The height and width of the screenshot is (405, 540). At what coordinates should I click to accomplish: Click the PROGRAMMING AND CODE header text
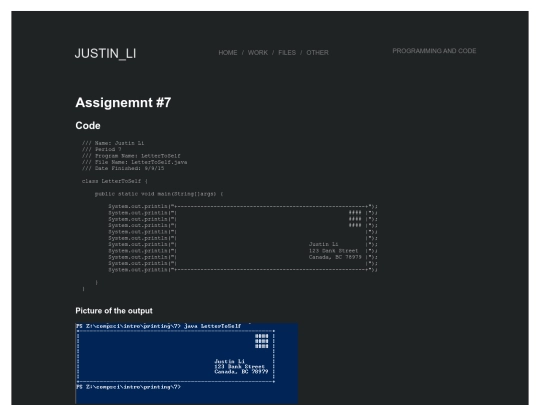pyautogui.click(x=434, y=51)
